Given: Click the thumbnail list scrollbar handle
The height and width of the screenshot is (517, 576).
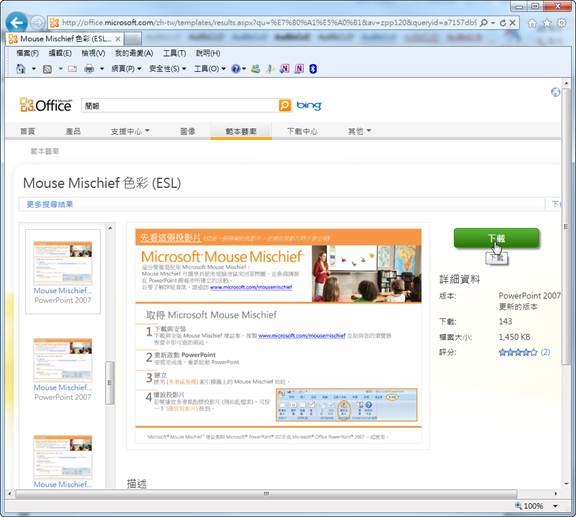Looking at the screenshot, I should tap(110, 383).
